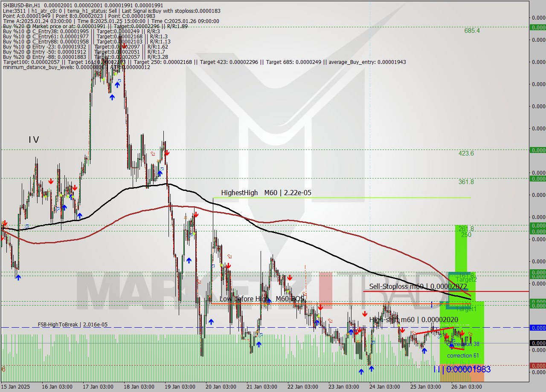Select the 16 Jan 03:00 time label
The height and width of the screenshot is (392, 546).
click(58, 387)
